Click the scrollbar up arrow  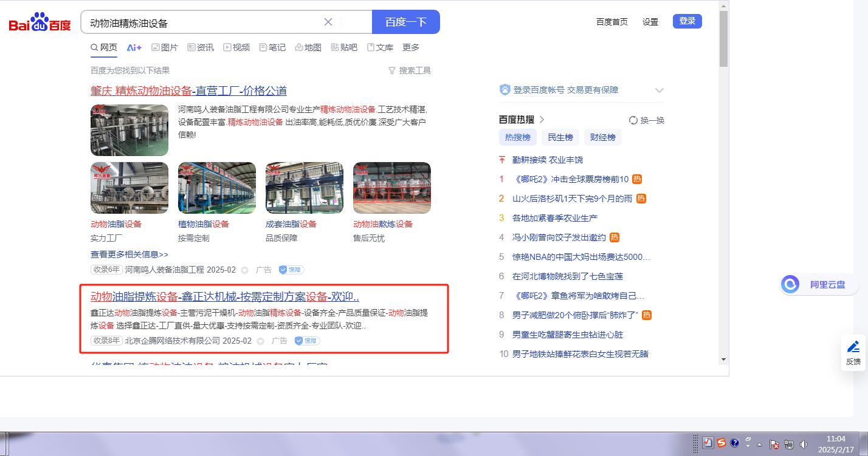click(x=723, y=5)
